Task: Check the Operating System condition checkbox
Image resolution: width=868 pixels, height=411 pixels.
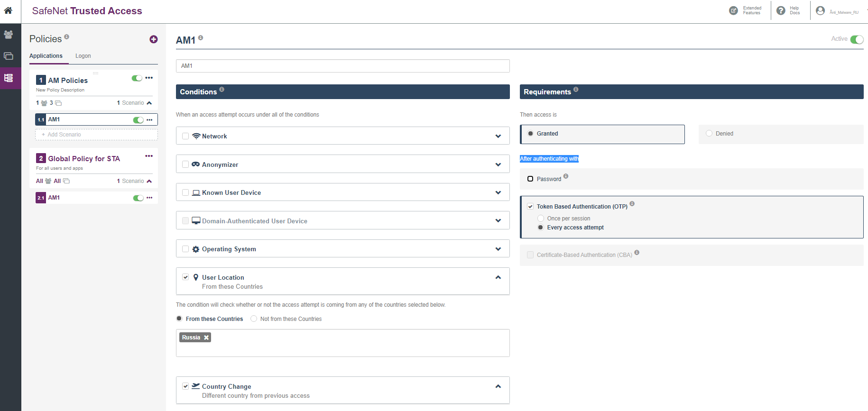Action: [x=185, y=249]
